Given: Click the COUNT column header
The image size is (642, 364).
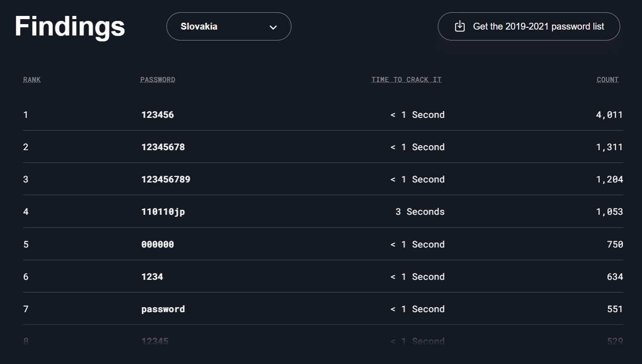Looking at the screenshot, I should 607,80.
